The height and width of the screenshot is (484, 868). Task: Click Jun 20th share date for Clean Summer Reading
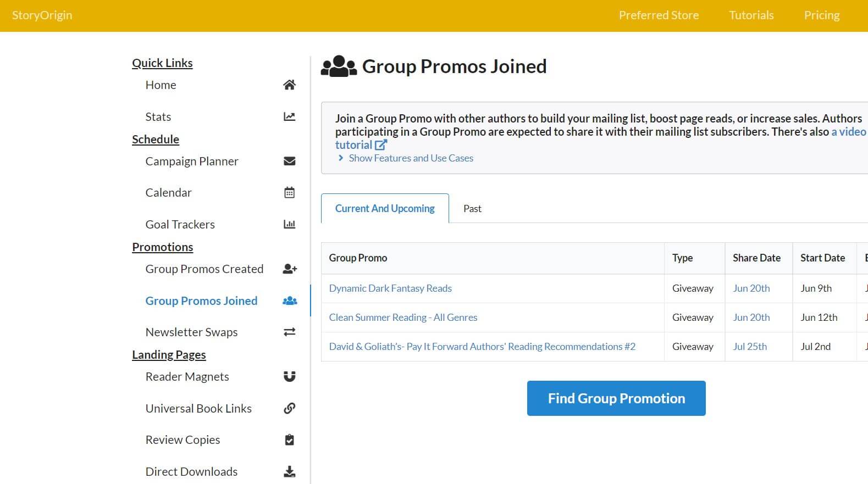(x=751, y=318)
